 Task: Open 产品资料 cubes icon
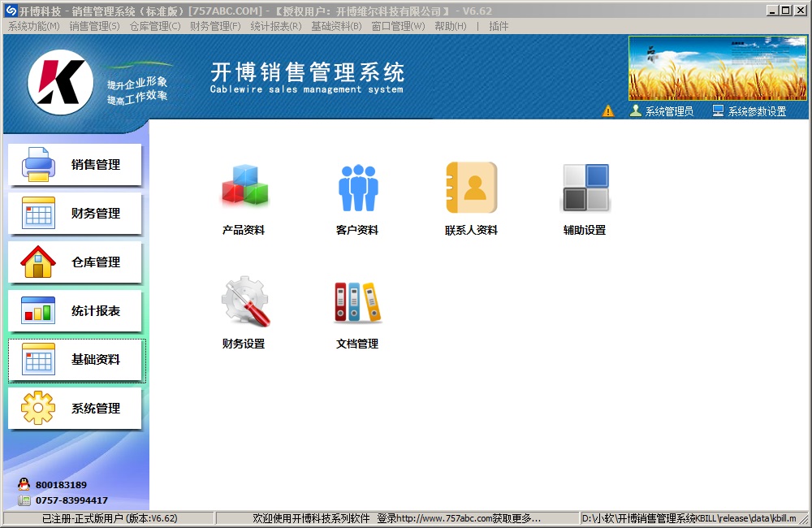(245, 185)
